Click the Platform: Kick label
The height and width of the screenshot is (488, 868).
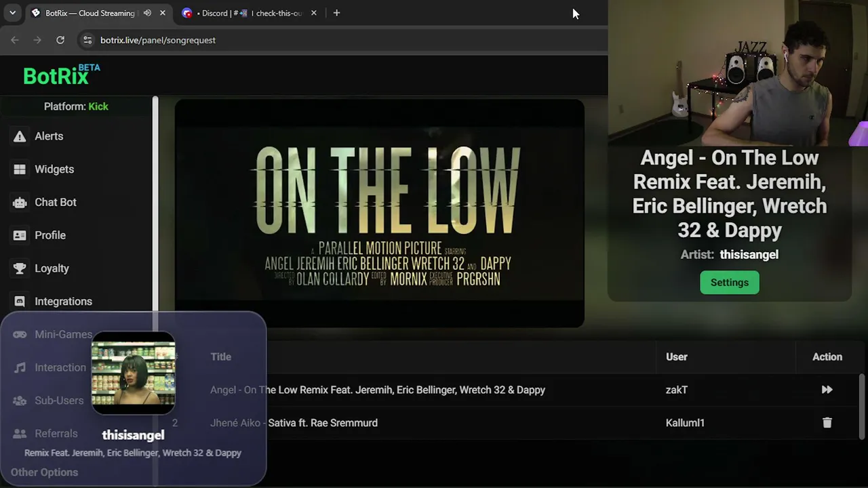point(76,106)
